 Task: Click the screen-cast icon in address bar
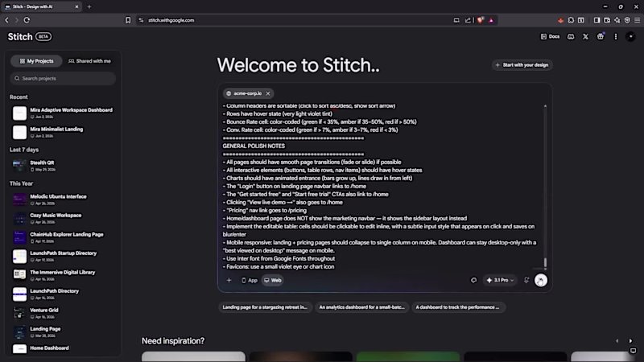click(456, 20)
